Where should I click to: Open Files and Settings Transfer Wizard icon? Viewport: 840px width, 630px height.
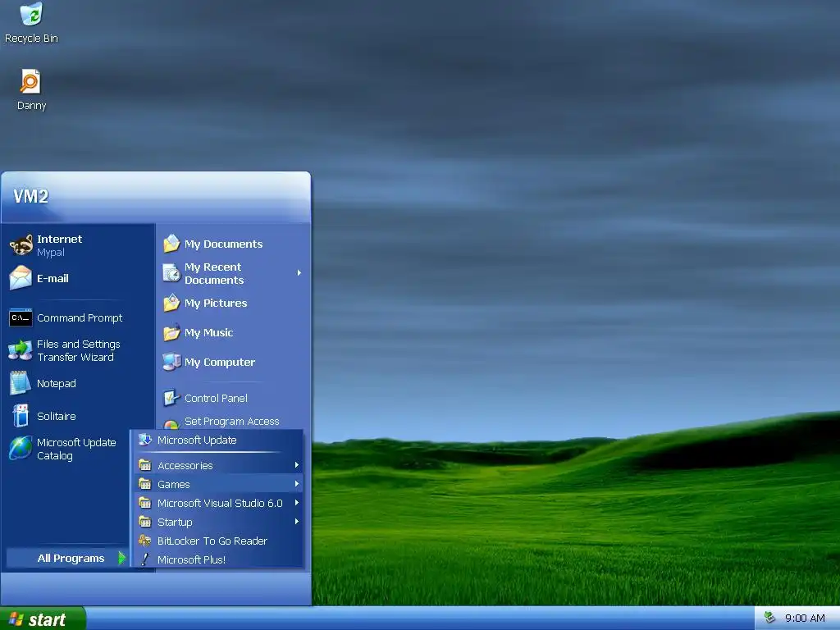tap(21, 350)
